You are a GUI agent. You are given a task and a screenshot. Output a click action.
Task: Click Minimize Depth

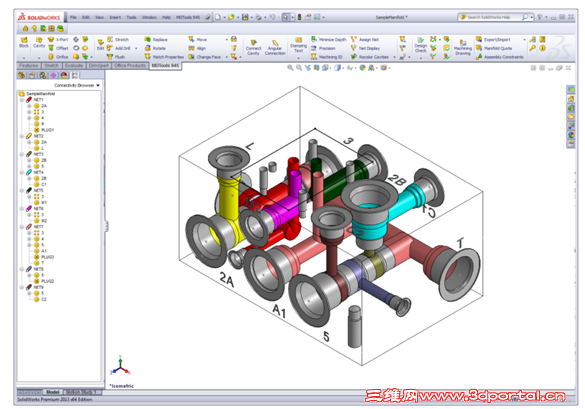click(329, 40)
